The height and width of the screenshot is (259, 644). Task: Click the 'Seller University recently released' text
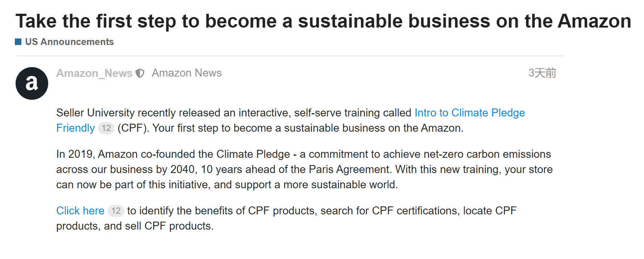140,113
